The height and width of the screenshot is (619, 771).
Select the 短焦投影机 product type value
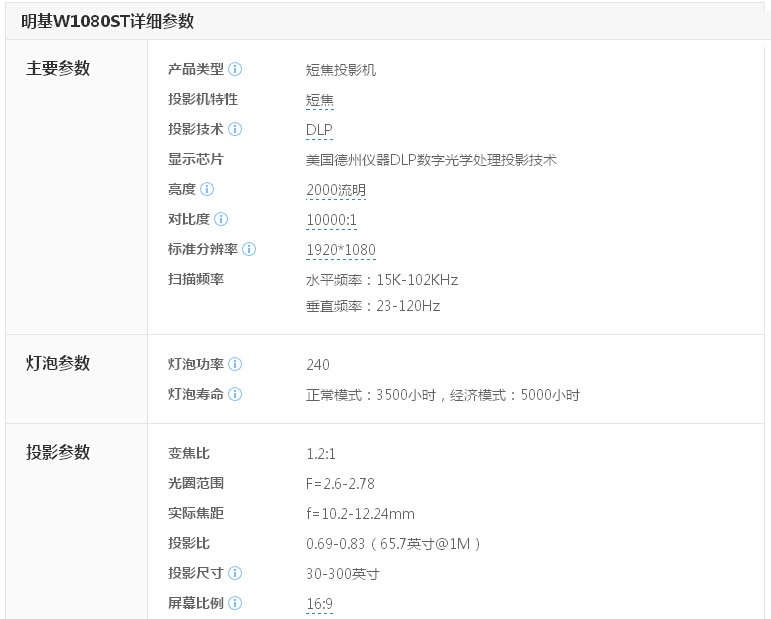point(341,70)
